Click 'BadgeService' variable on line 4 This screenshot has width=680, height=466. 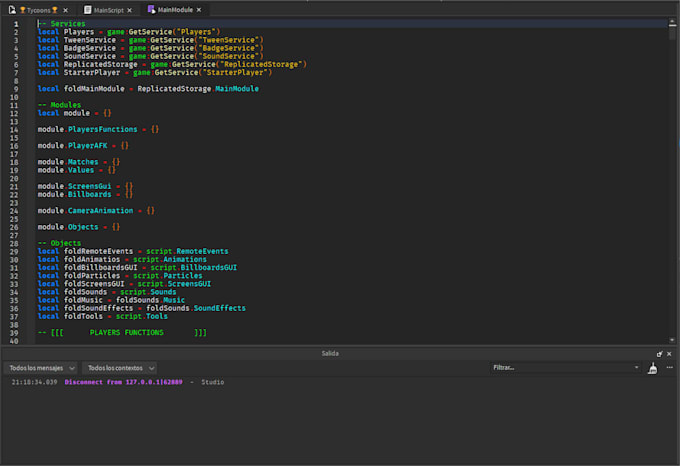(x=90, y=48)
